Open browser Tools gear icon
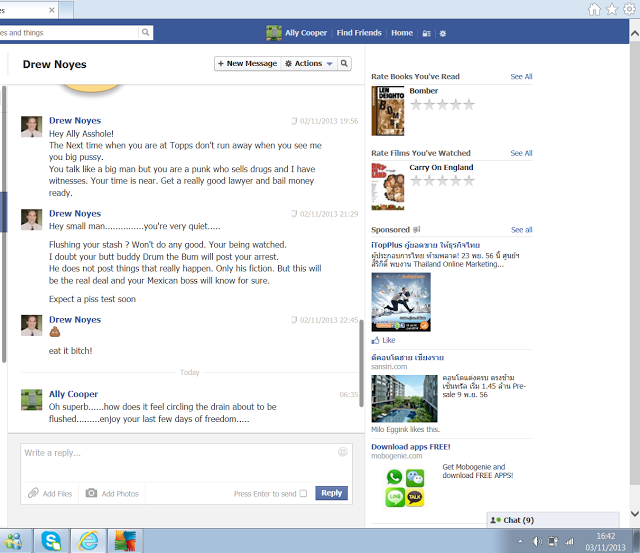The image size is (640, 553). 630,9
